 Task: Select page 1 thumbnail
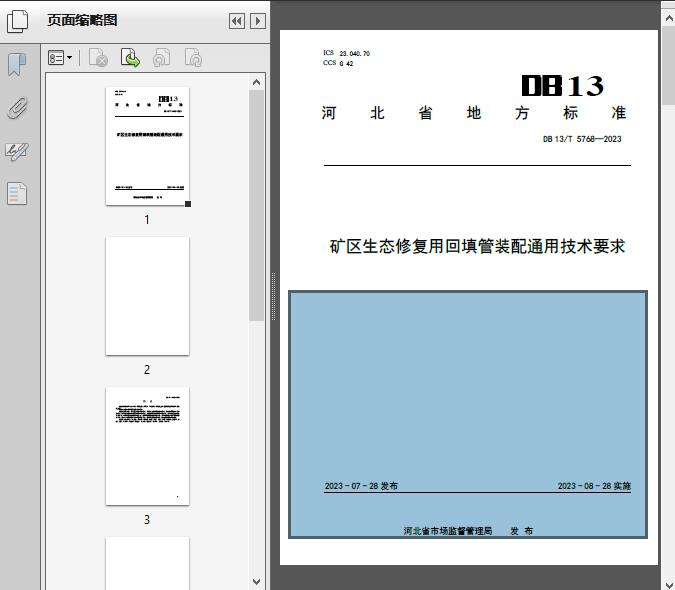147,146
